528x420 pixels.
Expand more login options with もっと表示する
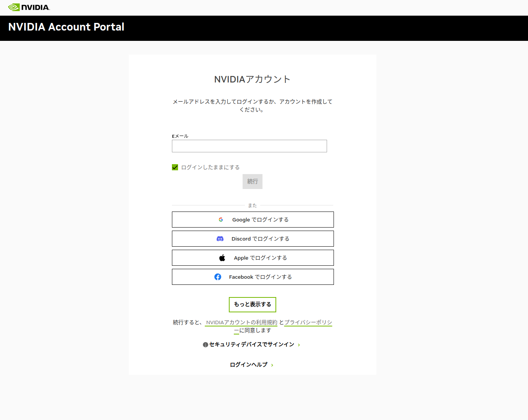pos(252,305)
